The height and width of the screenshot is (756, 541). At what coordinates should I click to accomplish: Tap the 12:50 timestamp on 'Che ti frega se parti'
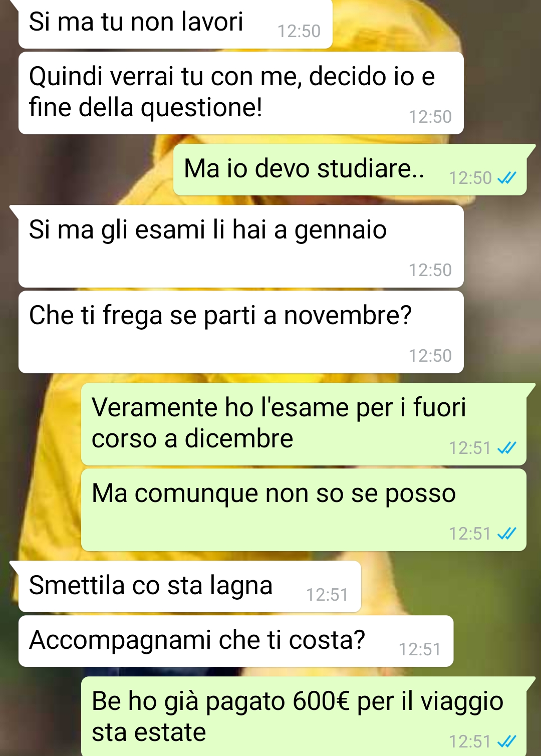coord(430,356)
